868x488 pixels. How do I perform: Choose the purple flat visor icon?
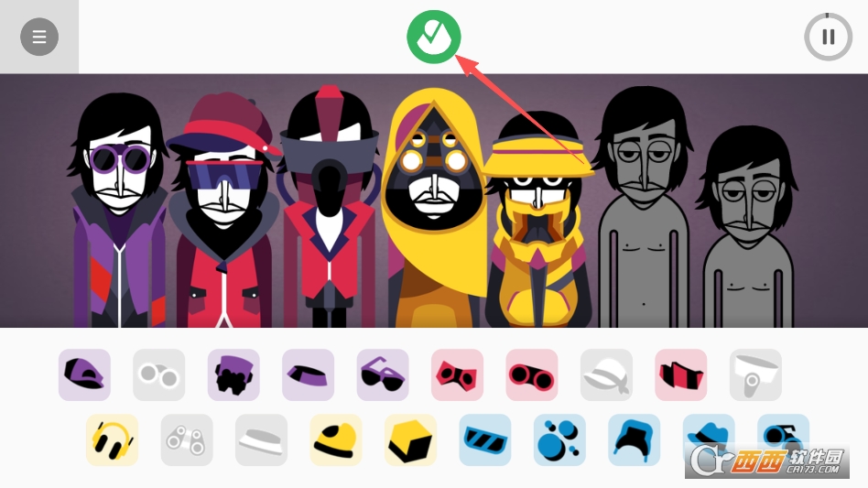pos(308,374)
